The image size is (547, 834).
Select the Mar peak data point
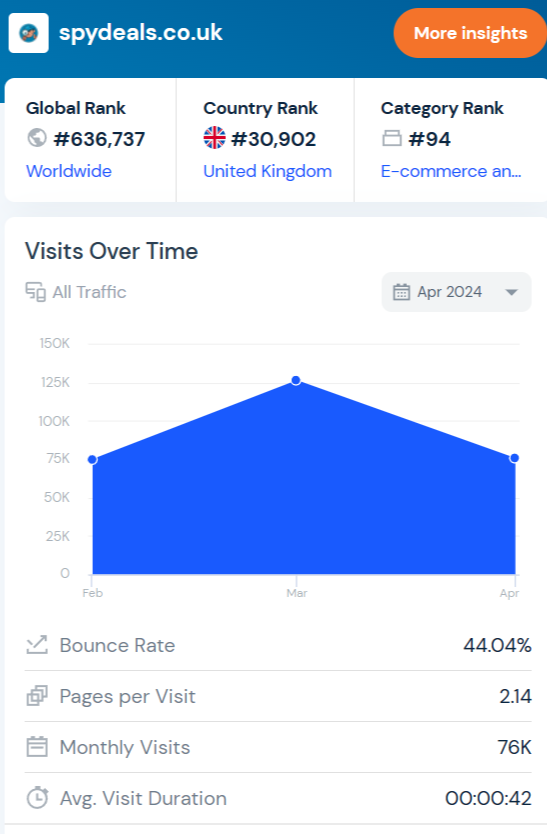pyautogui.click(x=296, y=380)
